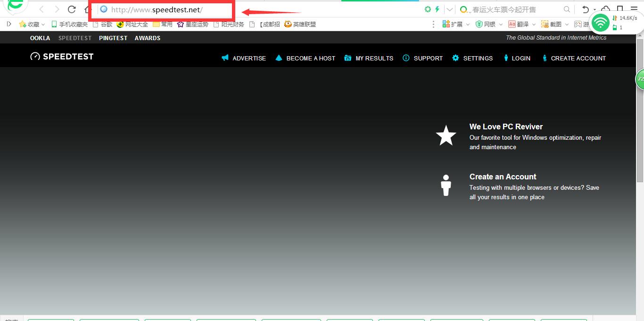Click the 360 browser logo
The image size is (644, 321).
click(x=16, y=6)
